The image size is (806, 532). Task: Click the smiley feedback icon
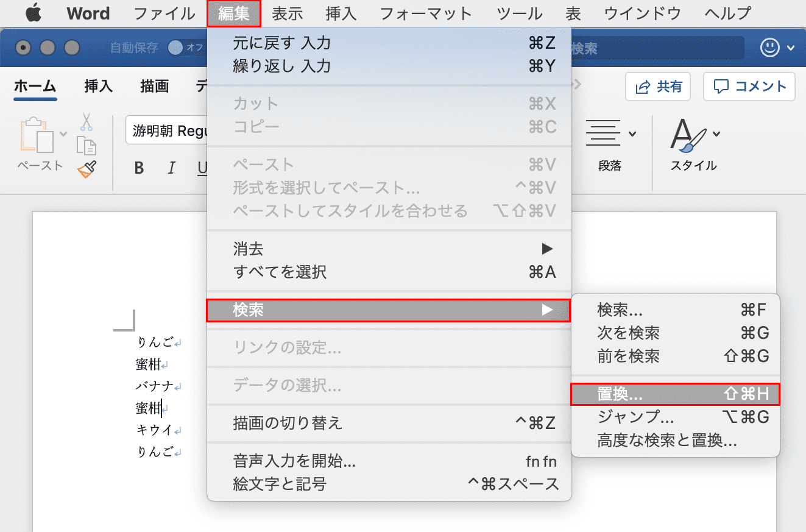point(770,48)
